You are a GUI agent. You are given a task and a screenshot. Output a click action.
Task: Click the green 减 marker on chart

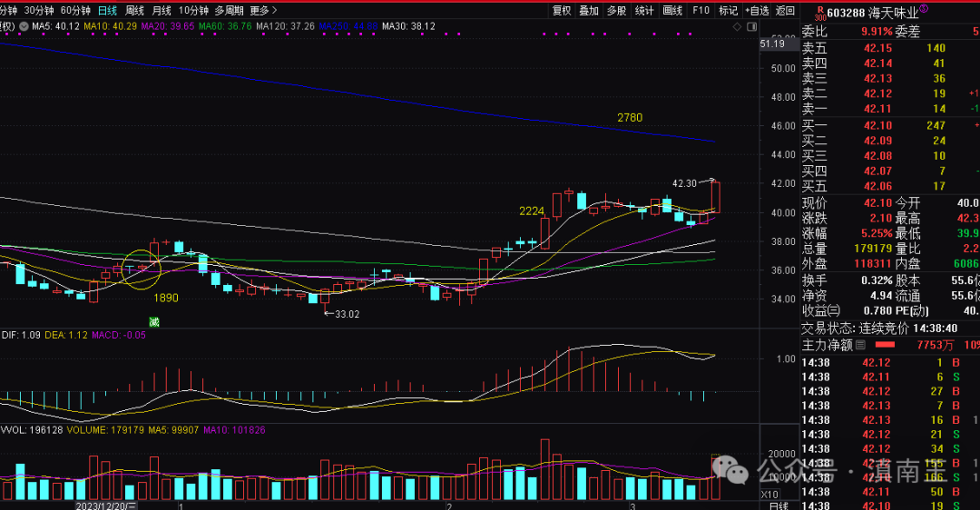[153, 322]
